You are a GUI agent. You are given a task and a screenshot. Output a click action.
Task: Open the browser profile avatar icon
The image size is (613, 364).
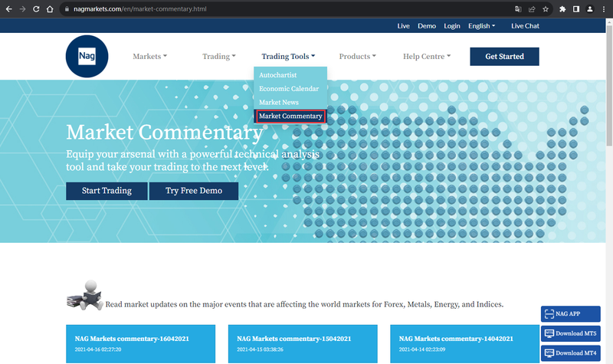pos(589,9)
